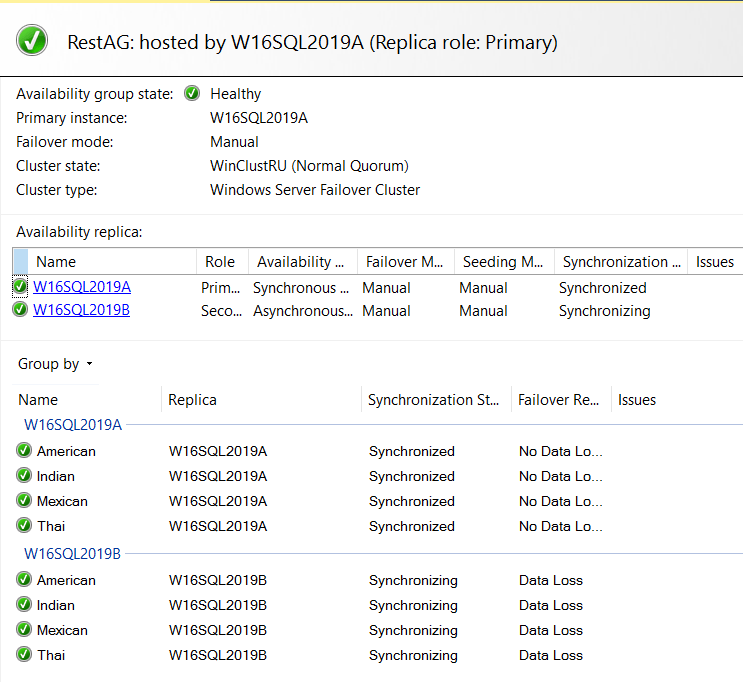Click status icon of American under W16SQL2019A
This screenshot has height=682, width=743.
pos(24,451)
